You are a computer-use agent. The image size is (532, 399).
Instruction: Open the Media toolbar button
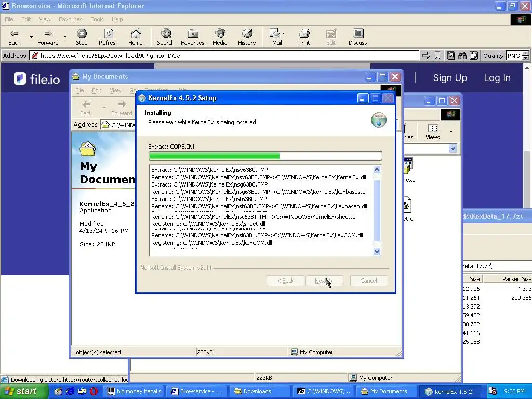click(x=220, y=37)
